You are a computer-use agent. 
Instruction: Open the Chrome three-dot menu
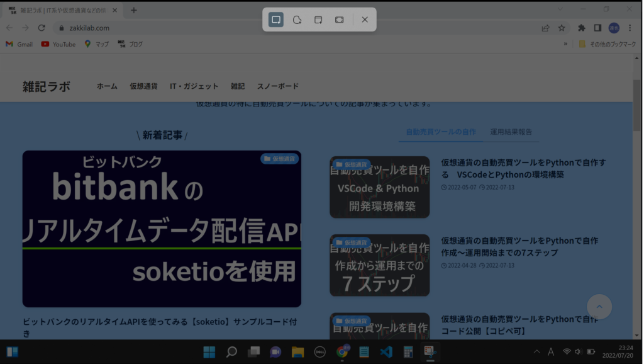click(x=630, y=28)
